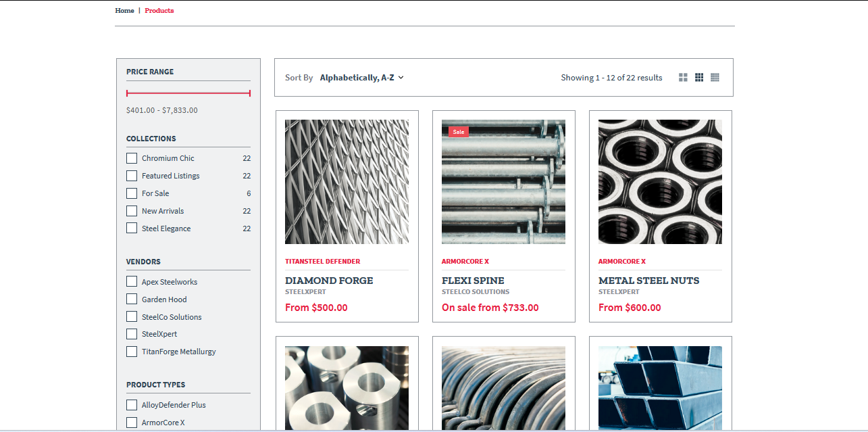Click the On sale from $733.00 price
Screen dimensions: 868x432
point(490,308)
